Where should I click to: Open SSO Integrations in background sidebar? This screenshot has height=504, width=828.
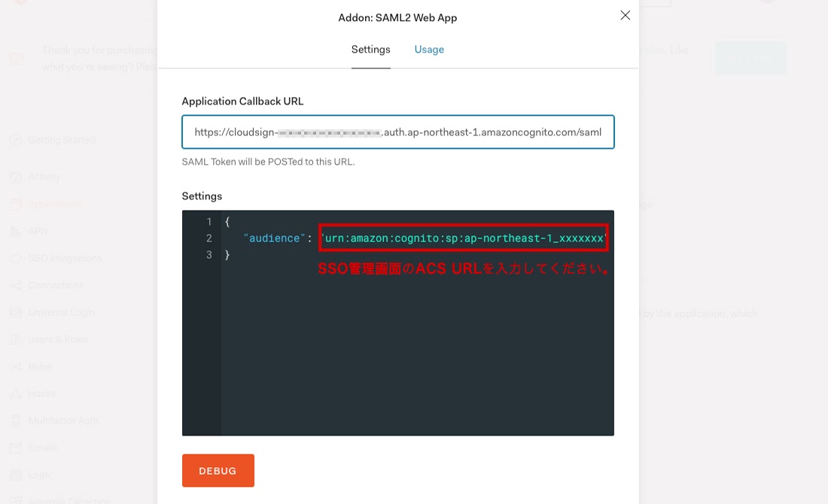(x=65, y=258)
